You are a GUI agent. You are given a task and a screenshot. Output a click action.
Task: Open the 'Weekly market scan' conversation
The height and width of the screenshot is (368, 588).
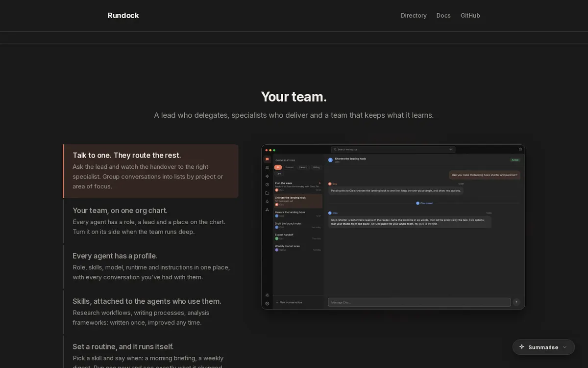tap(298, 248)
